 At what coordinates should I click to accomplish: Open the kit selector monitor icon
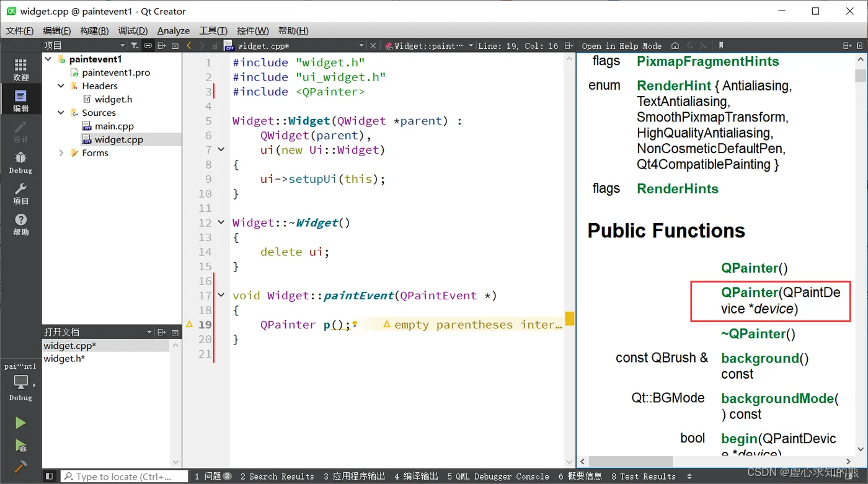[x=20, y=382]
